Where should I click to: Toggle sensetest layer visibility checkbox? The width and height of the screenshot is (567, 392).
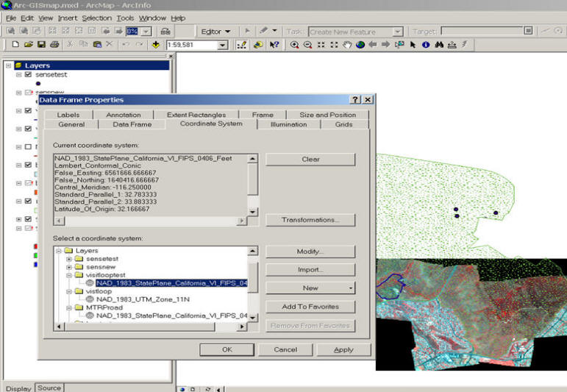coord(28,74)
